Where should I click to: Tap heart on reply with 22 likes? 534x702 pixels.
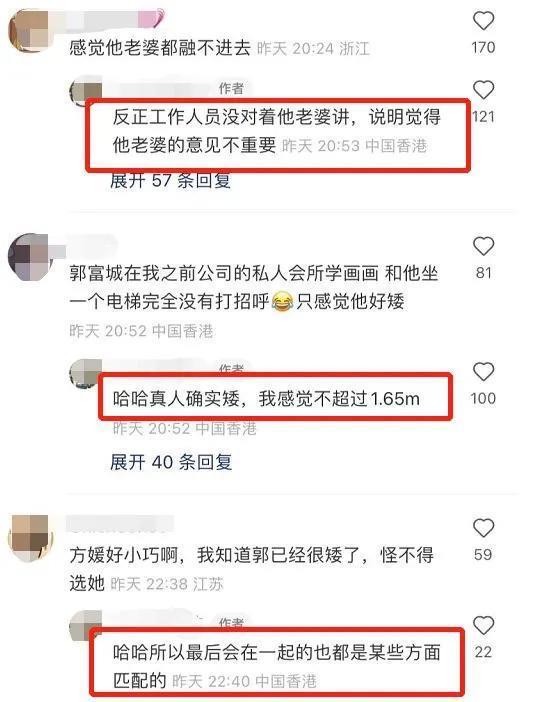pyautogui.click(x=483, y=625)
